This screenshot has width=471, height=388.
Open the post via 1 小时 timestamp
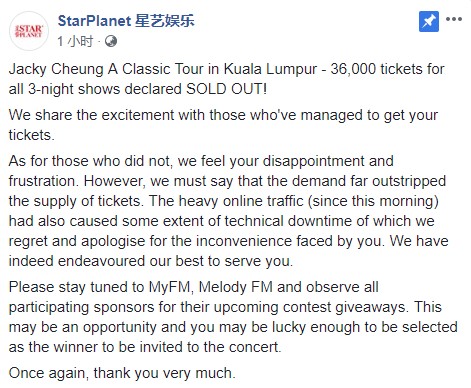tap(75, 41)
